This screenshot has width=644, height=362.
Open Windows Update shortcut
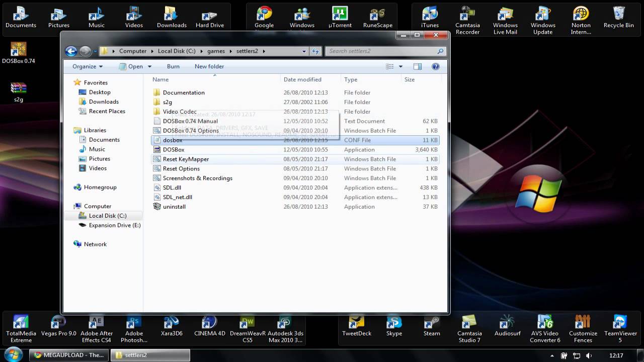[x=543, y=21]
